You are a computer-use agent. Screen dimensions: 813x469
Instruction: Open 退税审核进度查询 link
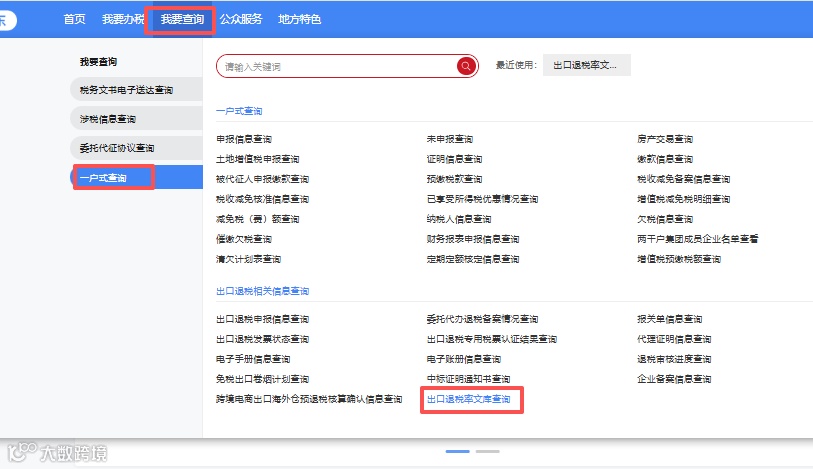(674, 359)
